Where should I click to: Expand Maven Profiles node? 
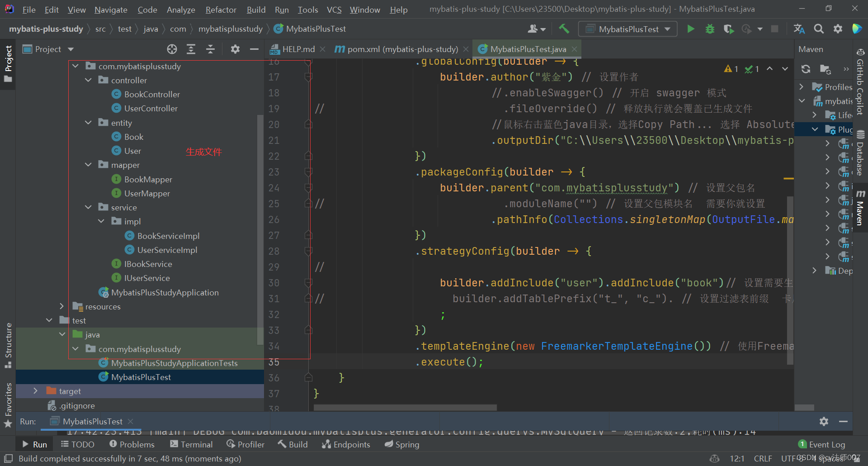click(x=802, y=86)
